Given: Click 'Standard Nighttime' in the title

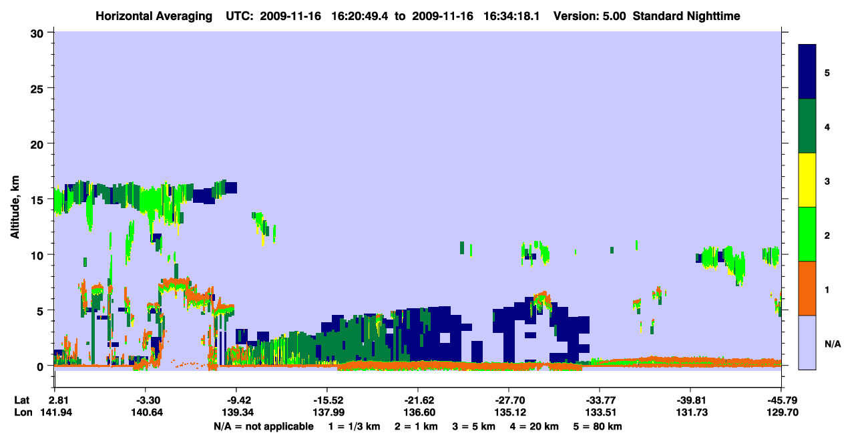Looking at the screenshot, I should click(686, 16).
